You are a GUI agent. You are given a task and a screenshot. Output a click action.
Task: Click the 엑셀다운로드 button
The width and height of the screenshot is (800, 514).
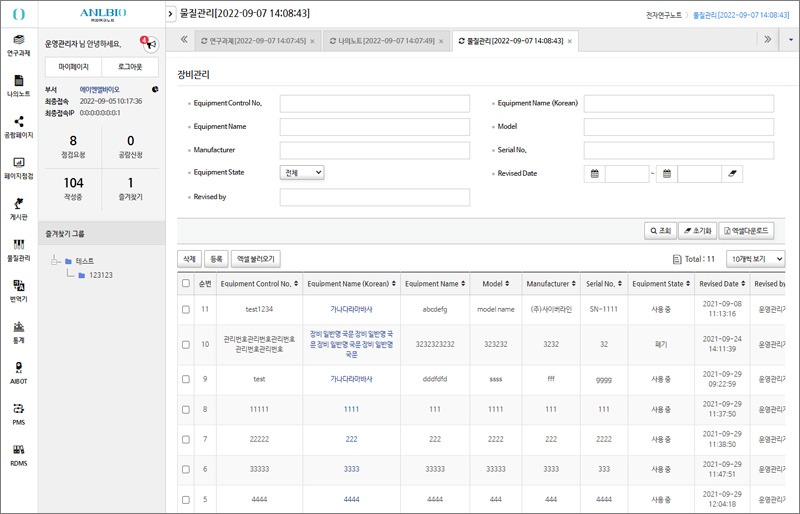(x=746, y=230)
